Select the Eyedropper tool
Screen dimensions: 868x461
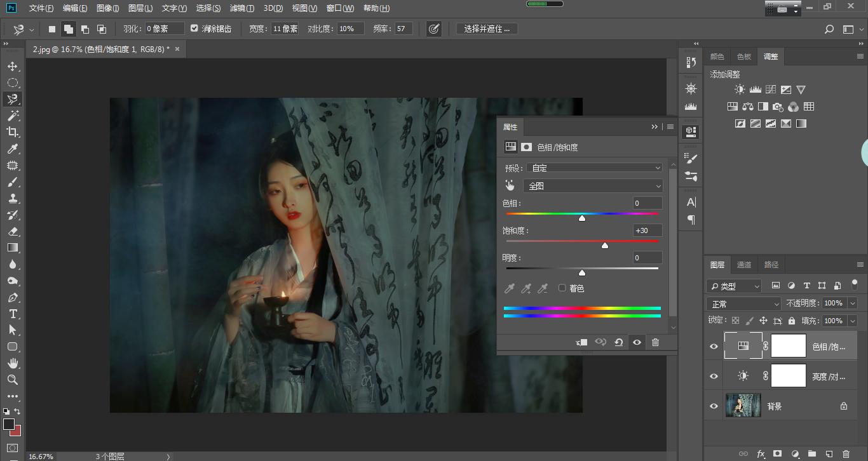point(13,149)
